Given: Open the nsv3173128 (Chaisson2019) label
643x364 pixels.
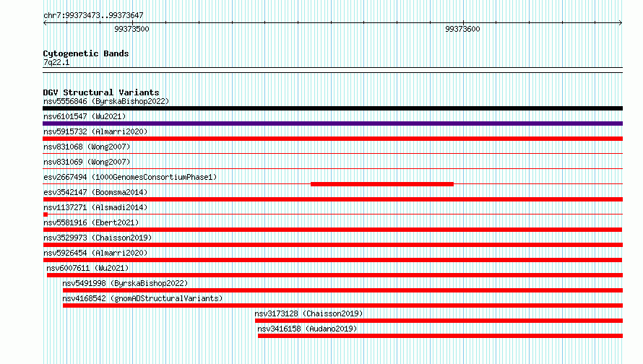Looking at the screenshot, I should click(x=308, y=313).
